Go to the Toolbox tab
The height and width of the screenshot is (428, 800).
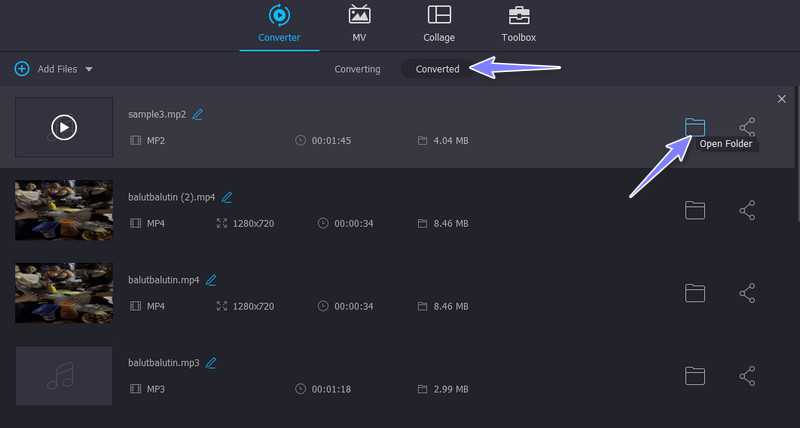(519, 25)
